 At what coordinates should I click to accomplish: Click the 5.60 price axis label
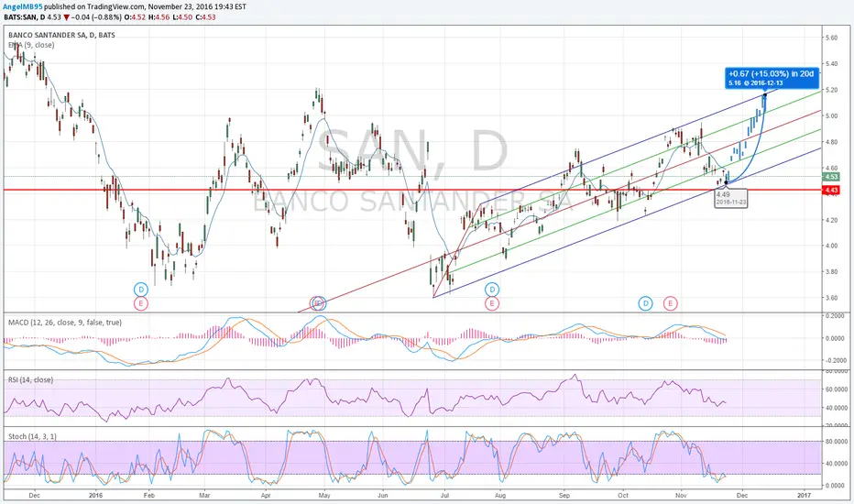831,38
